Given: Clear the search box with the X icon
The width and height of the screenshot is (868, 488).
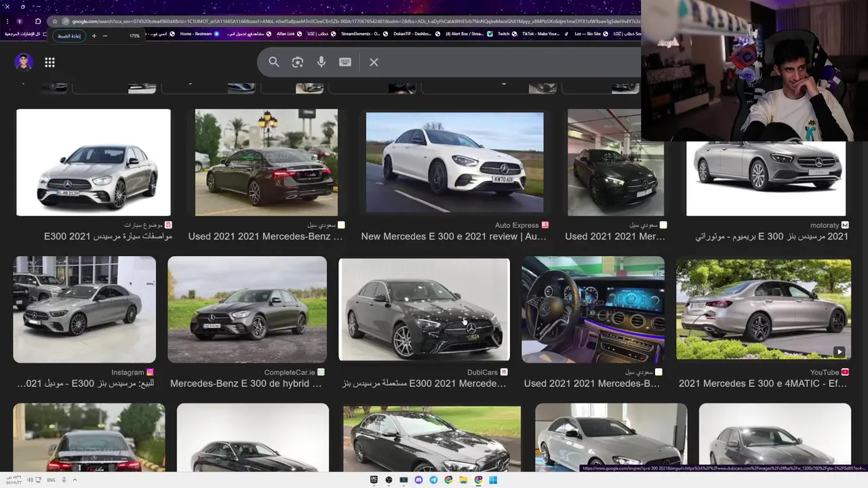Looking at the screenshot, I should 374,62.
